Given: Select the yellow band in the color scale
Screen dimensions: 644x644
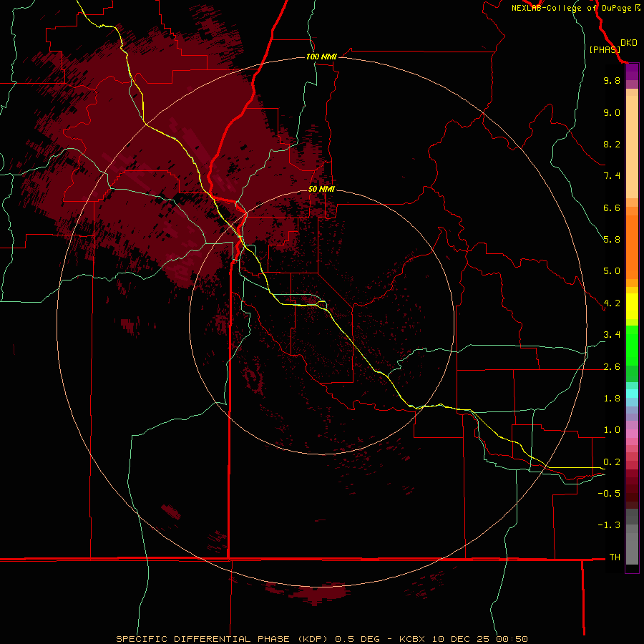Looking at the screenshot, I should 632,306.
